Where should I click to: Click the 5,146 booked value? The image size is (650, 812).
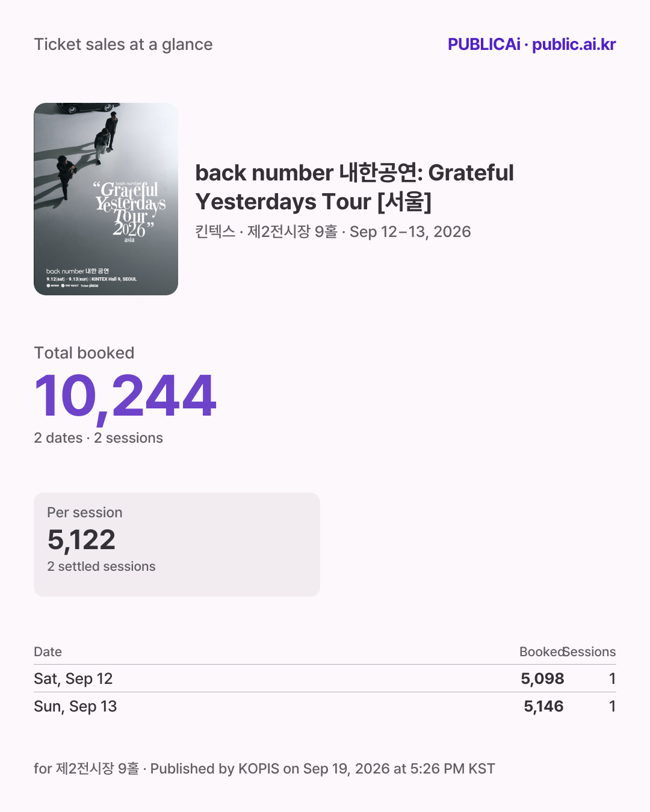pos(543,706)
